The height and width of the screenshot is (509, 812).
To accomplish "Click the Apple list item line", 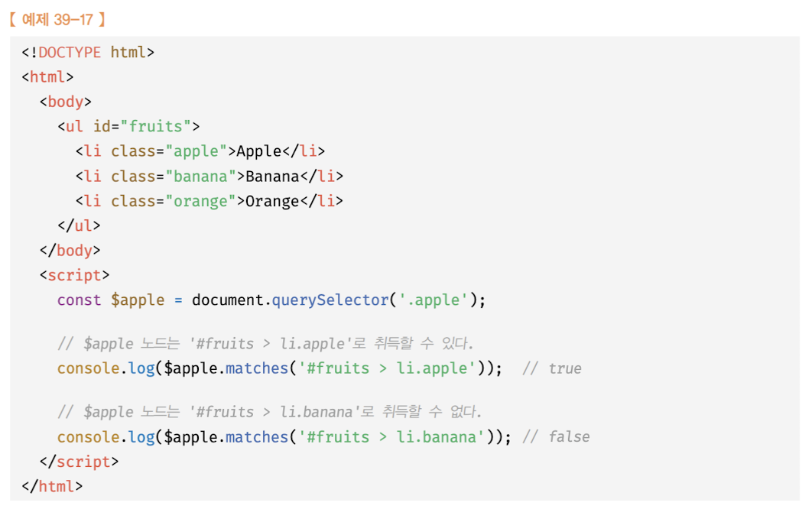I will [200, 151].
